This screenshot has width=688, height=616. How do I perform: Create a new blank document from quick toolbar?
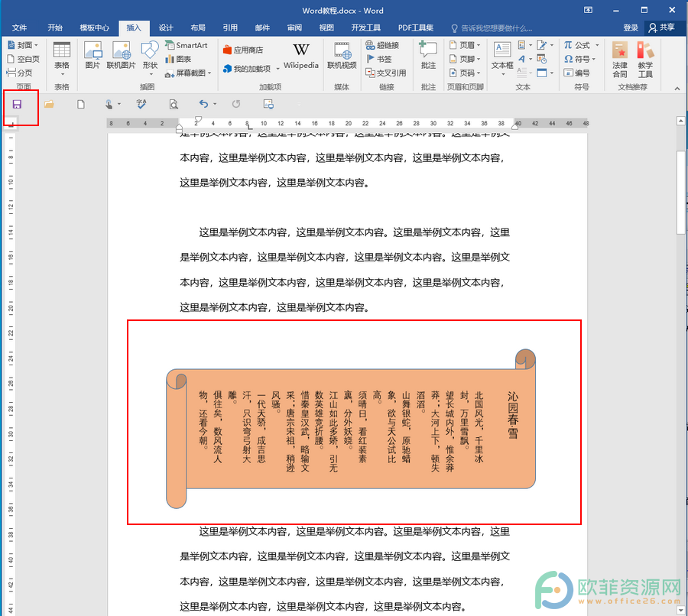click(81, 104)
